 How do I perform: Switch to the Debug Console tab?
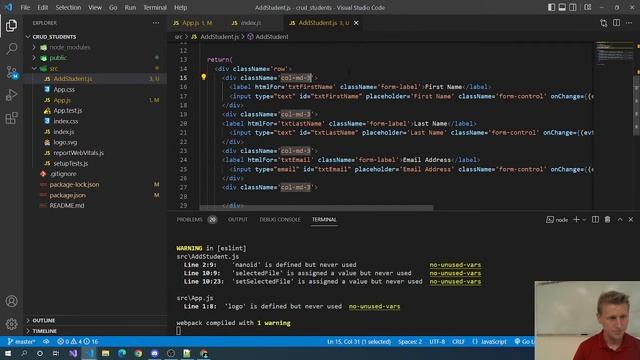pyautogui.click(x=280, y=220)
